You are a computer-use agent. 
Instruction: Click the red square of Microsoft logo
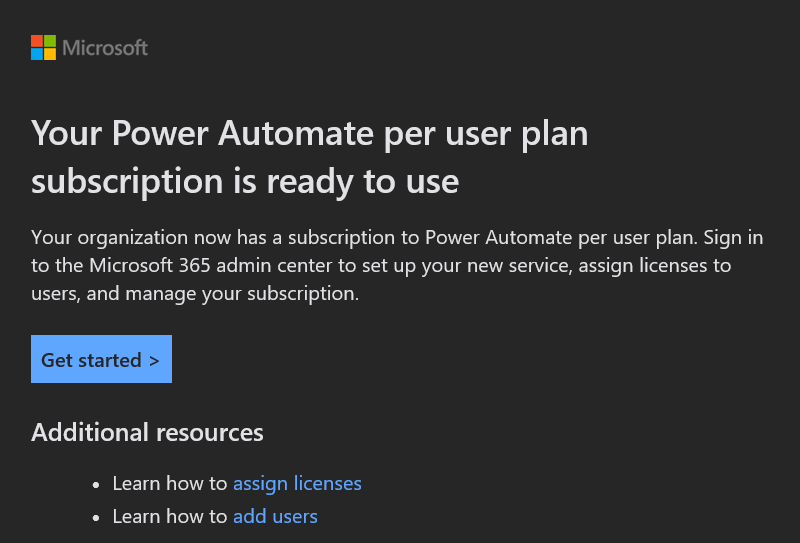[37, 41]
